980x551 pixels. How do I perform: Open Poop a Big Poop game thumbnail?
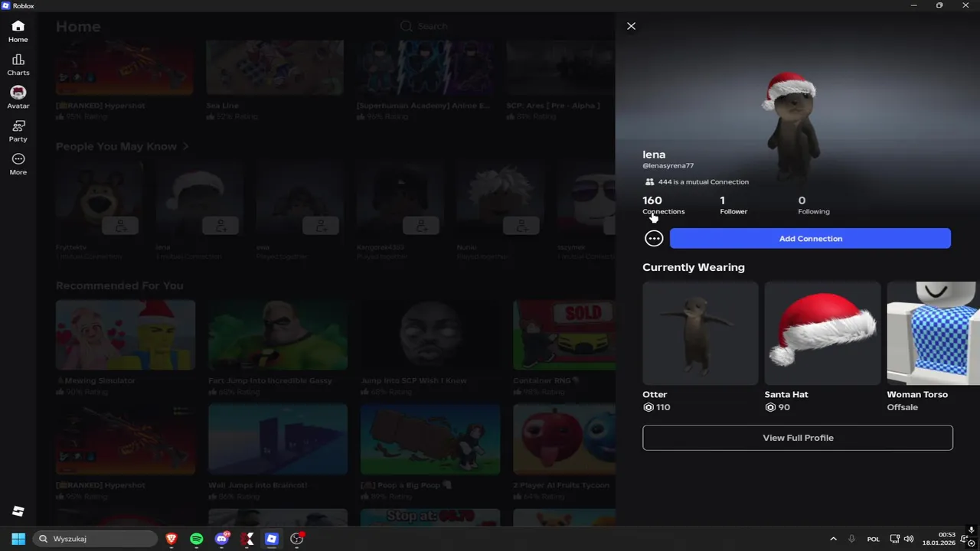(x=430, y=439)
